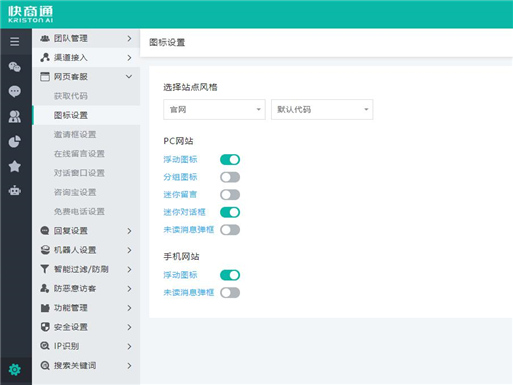The height and width of the screenshot is (385, 513).
Task: Click the 渠道接入 channel icon
Action: 45,57
